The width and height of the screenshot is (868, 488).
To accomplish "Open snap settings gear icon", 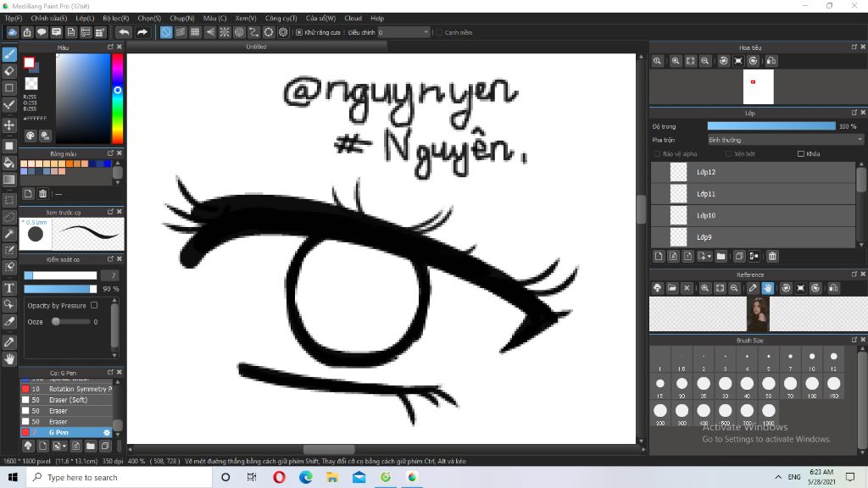I will [283, 32].
